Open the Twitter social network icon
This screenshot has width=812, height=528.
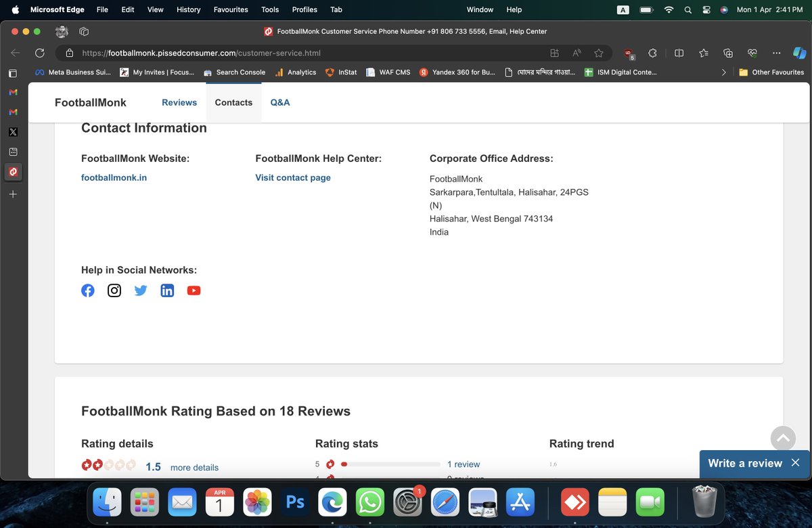tap(141, 290)
